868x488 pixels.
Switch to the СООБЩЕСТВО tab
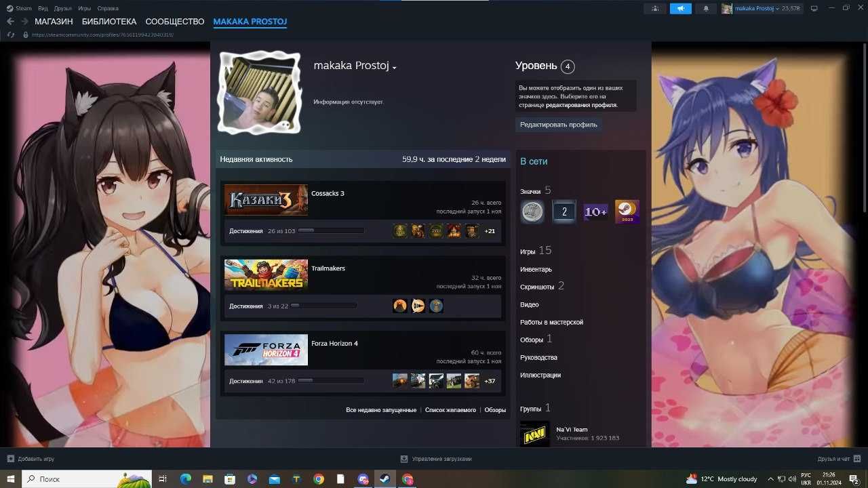(175, 22)
